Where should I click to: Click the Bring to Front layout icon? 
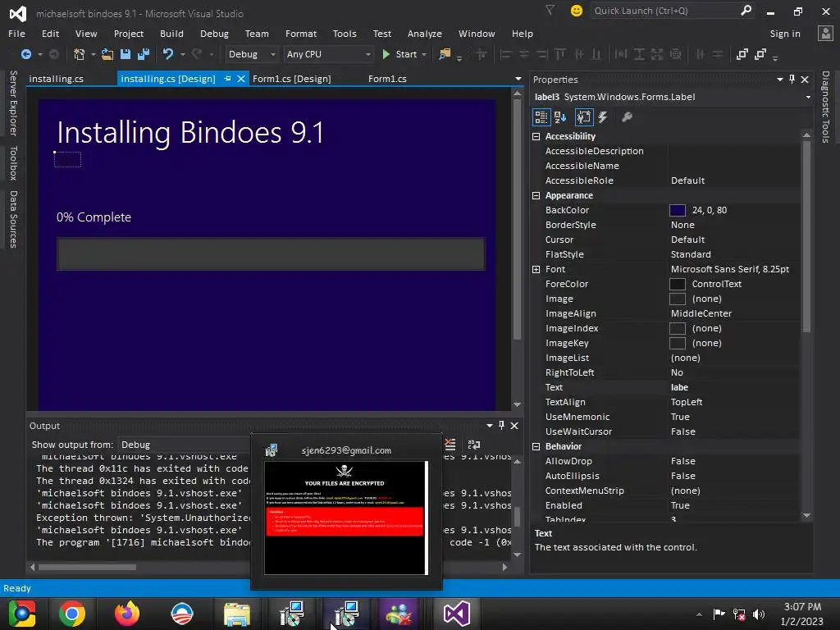[742, 54]
